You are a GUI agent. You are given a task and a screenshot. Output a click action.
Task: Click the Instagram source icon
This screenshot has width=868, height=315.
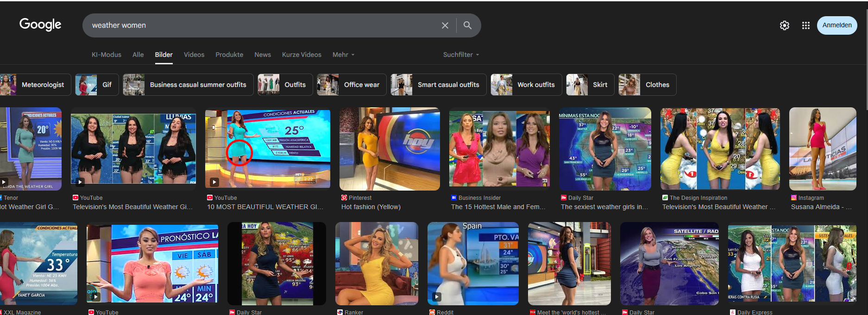pyautogui.click(x=794, y=198)
